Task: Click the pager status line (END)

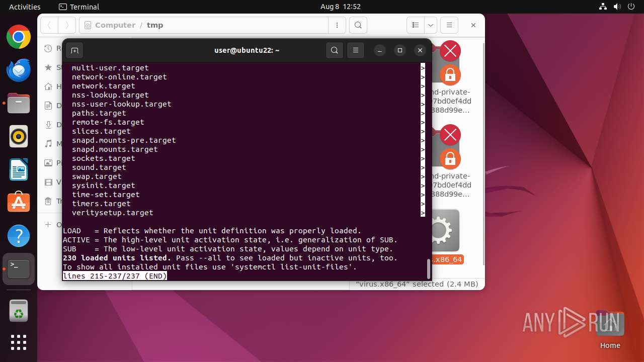Action: [x=115, y=276]
